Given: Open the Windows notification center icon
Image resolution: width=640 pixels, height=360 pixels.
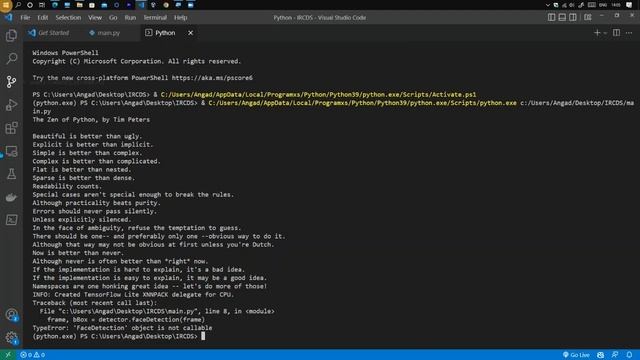Looking at the screenshot, I should click(x=629, y=5).
